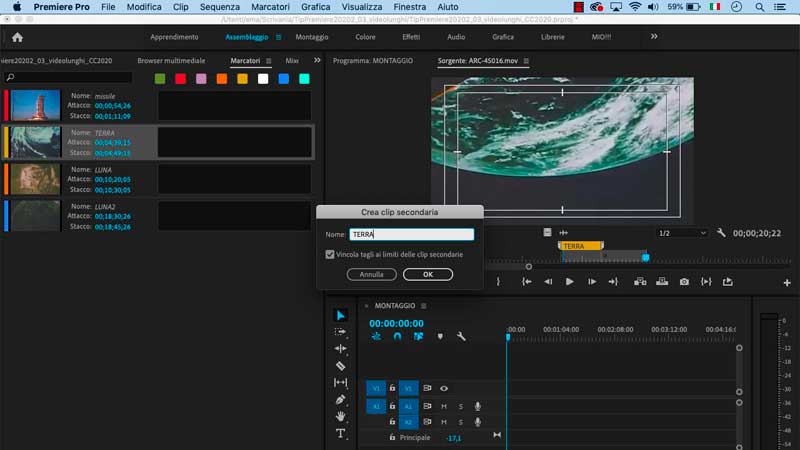Select the Slip tool
Screen dimensions: 800x450
point(340,382)
